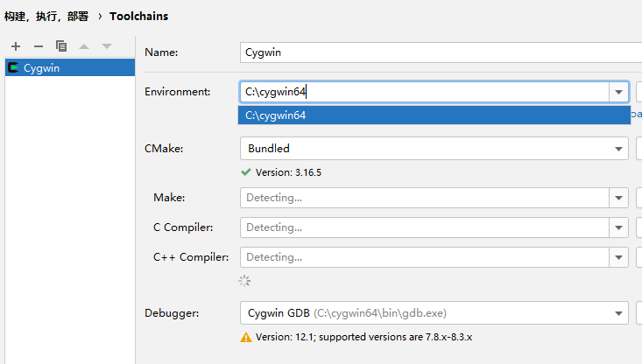Click the Environment label
The image size is (642, 364).
[177, 92]
